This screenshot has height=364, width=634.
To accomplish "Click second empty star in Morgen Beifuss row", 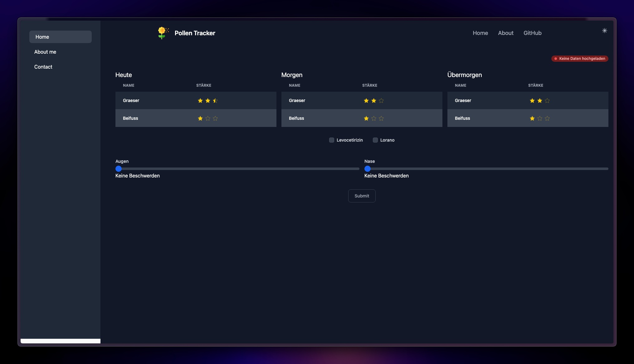I will (x=374, y=119).
